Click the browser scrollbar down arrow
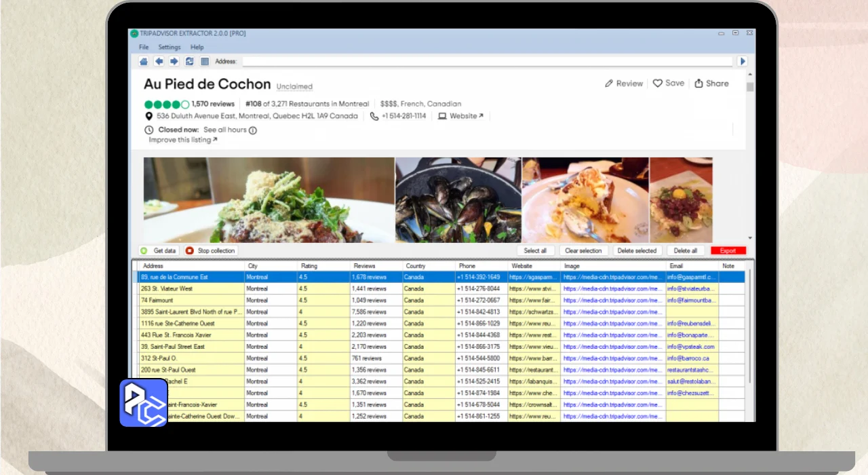 tap(750, 238)
